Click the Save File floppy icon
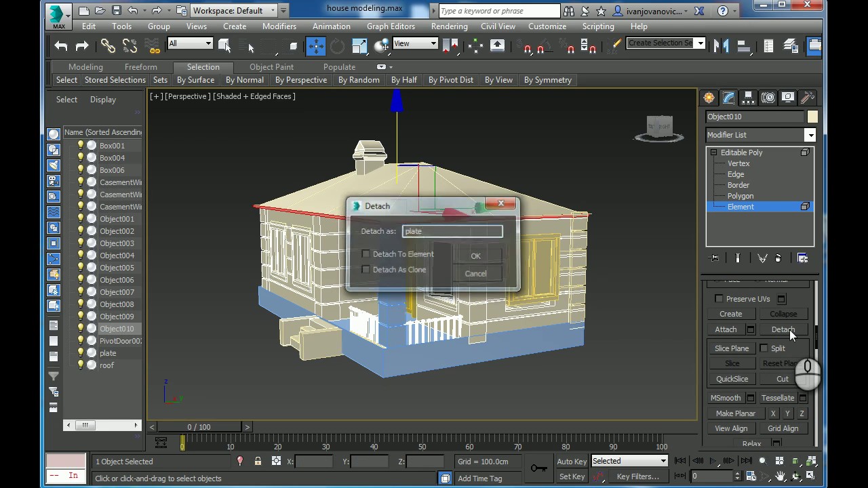868x488 pixels. pyautogui.click(x=116, y=11)
